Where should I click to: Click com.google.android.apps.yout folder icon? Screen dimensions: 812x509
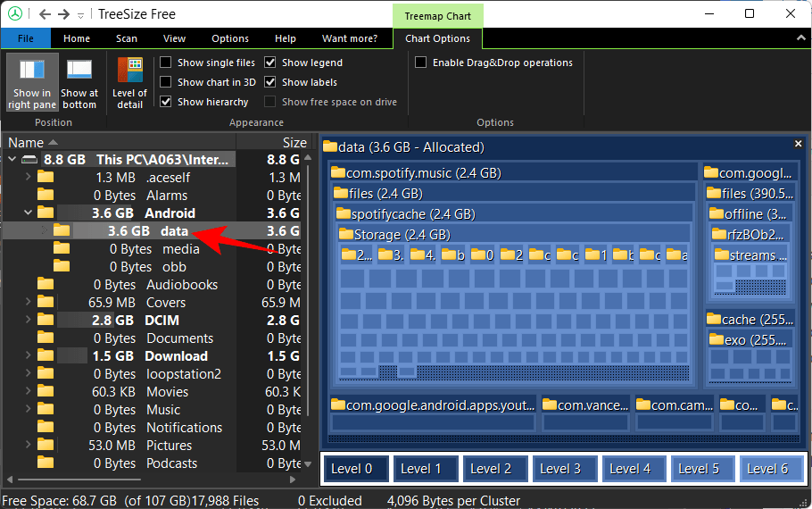point(338,405)
